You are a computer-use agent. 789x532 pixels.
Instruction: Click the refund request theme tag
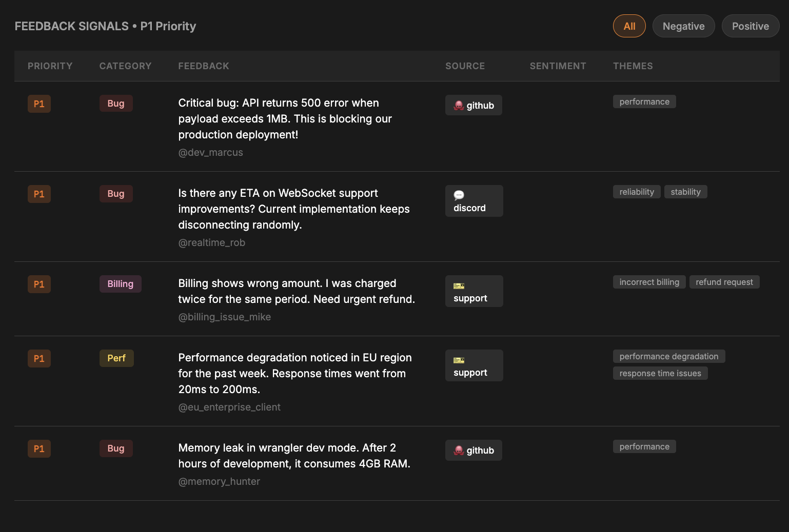pyautogui.click(x=724, y=282)
